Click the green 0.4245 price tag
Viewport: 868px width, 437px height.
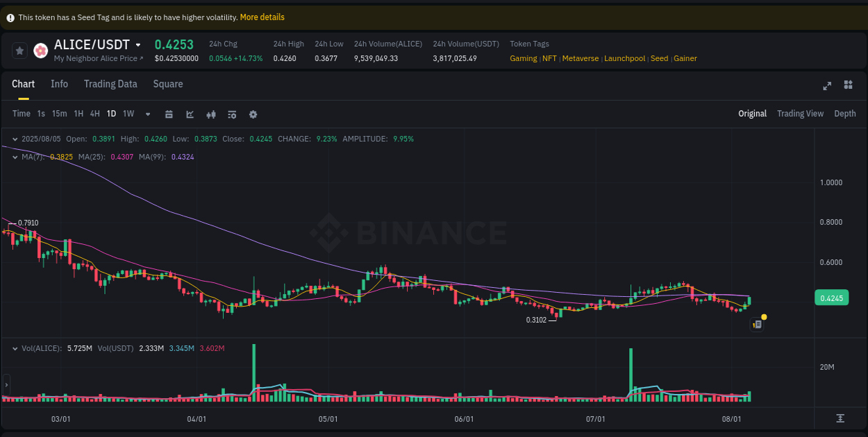tap(831, 298)
